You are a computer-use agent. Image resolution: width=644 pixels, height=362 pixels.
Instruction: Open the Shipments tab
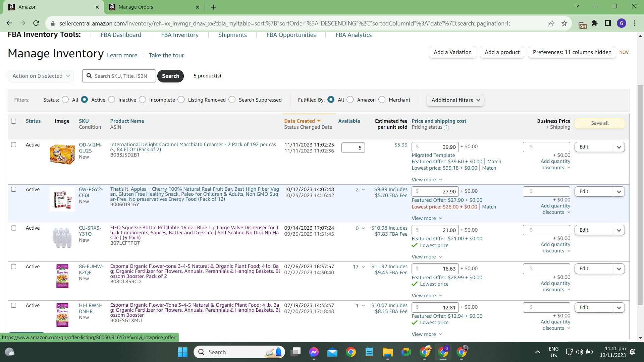pos(232,35)
